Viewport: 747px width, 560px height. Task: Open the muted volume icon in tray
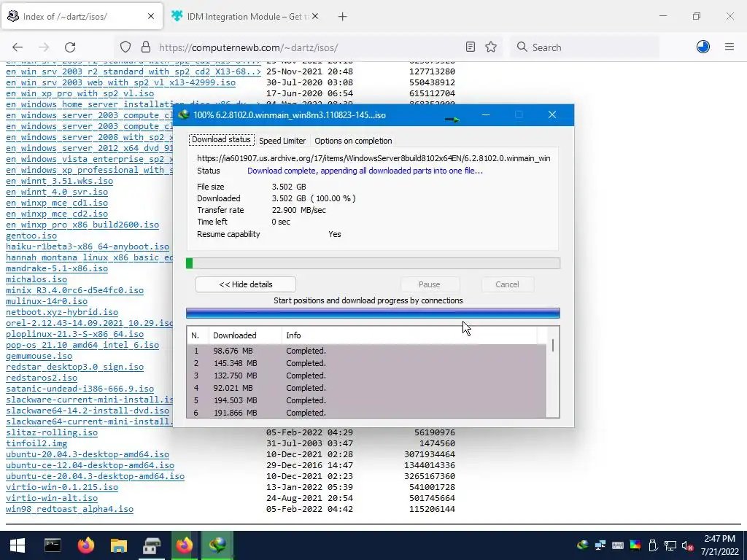pyautogui.click(x=687, y=545)
